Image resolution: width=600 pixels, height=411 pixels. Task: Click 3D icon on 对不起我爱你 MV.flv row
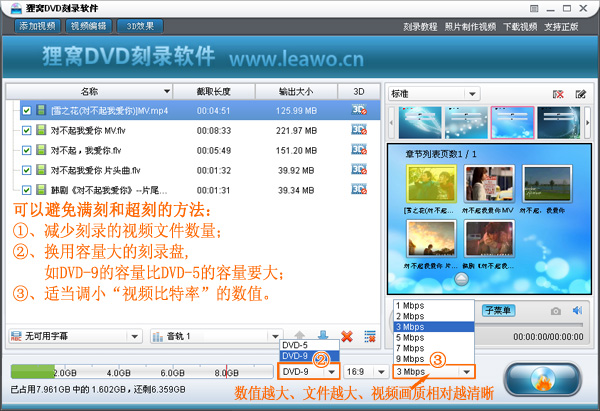pyautogui.click(x=359, y=130)
